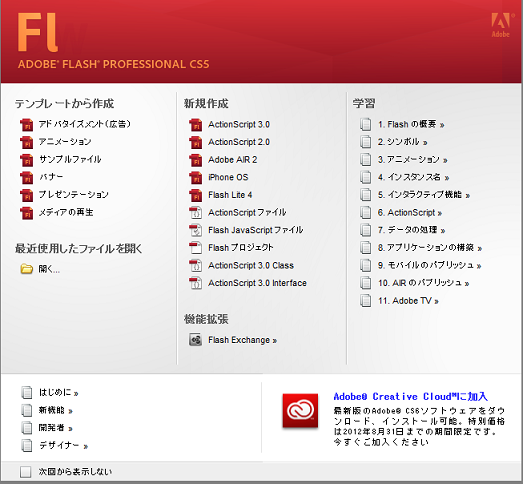Viewport: 523px width, 484px height.
Task: Click the iPhone OS file icon
Action: click(196, 177)
